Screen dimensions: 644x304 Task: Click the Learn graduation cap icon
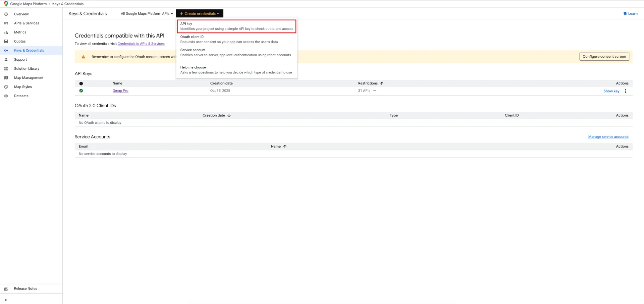[625, 14]
